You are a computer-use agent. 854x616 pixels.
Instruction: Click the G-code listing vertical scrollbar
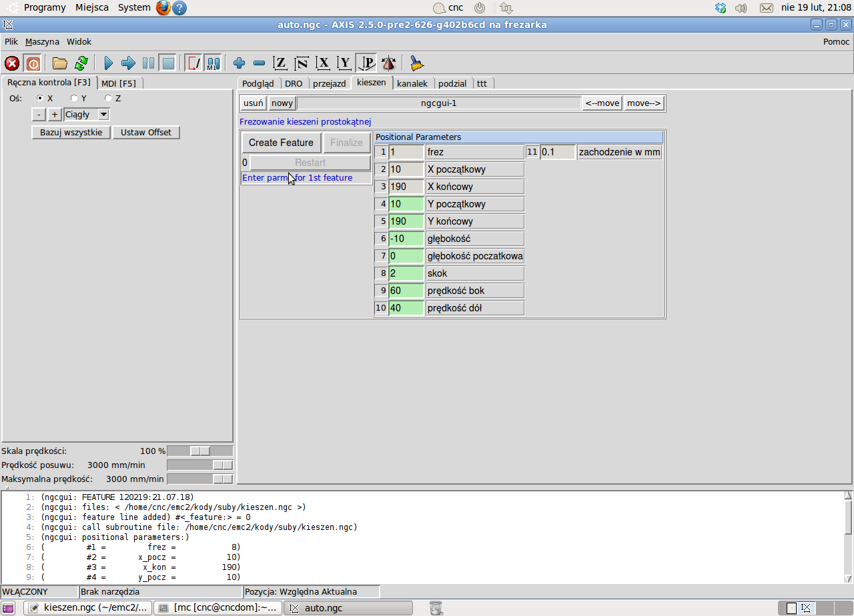coord(848,537)
